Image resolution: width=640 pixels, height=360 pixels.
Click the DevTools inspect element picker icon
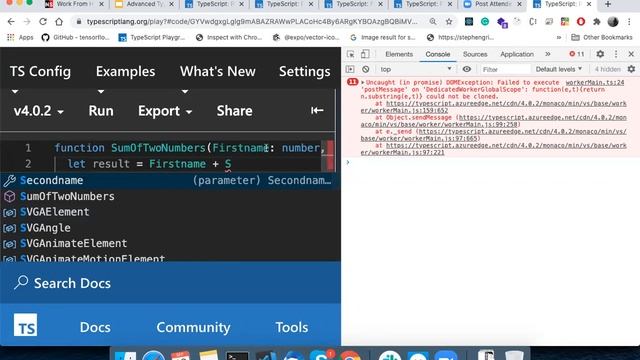click(350, 54)
